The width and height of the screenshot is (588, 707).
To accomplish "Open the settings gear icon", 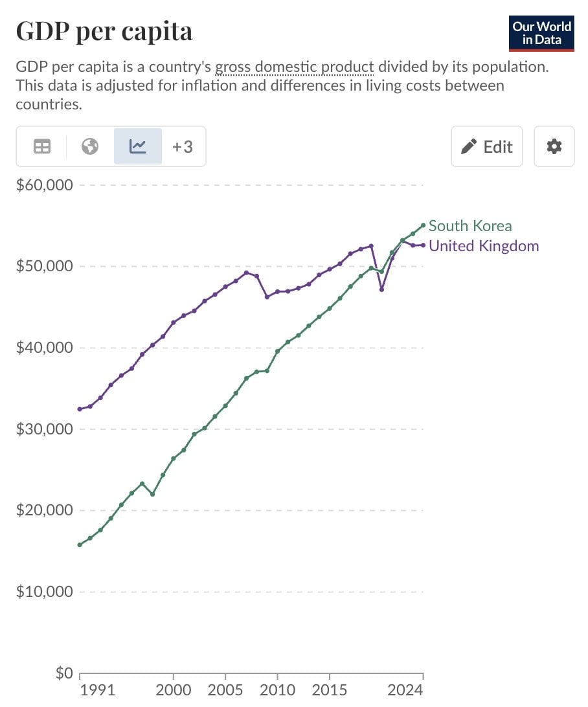I will 554,146.
